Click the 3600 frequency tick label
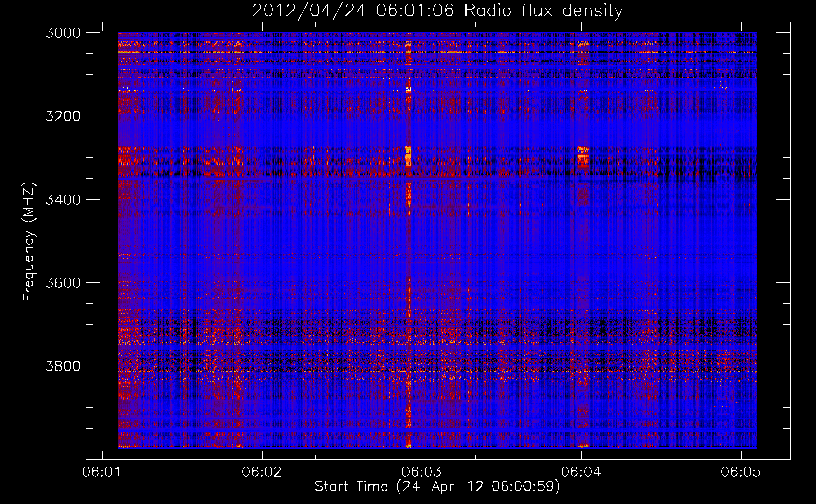 [63, 283]
